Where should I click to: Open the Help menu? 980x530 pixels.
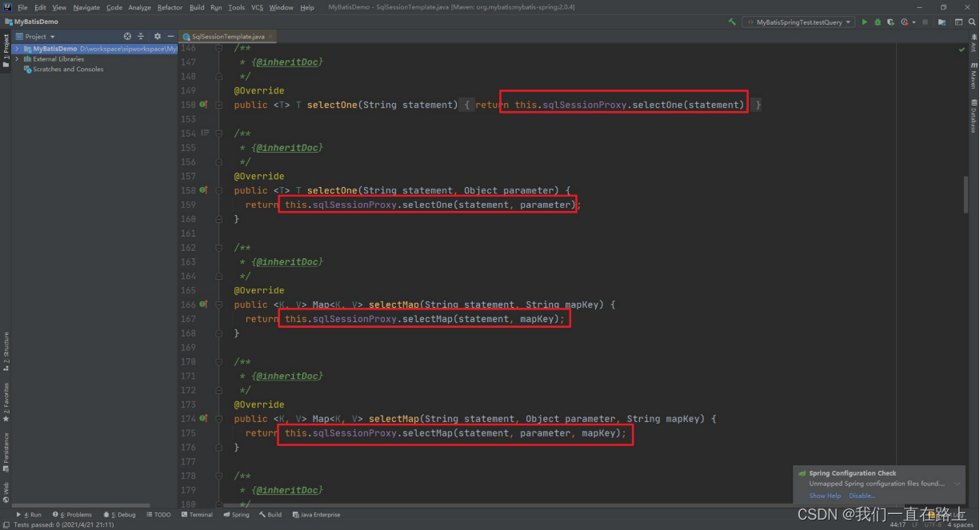tap(306, 7)
